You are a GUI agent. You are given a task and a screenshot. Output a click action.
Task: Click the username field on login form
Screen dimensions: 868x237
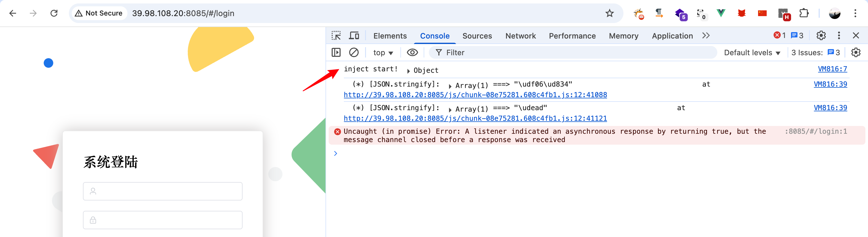click(x=162, y=191)
